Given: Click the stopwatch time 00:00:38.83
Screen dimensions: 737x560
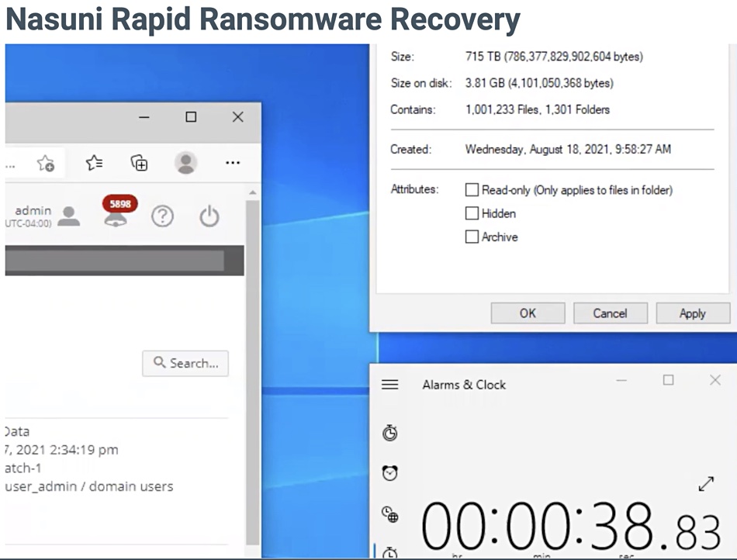Looking at the screenshot, I should (x=570, y=526).
